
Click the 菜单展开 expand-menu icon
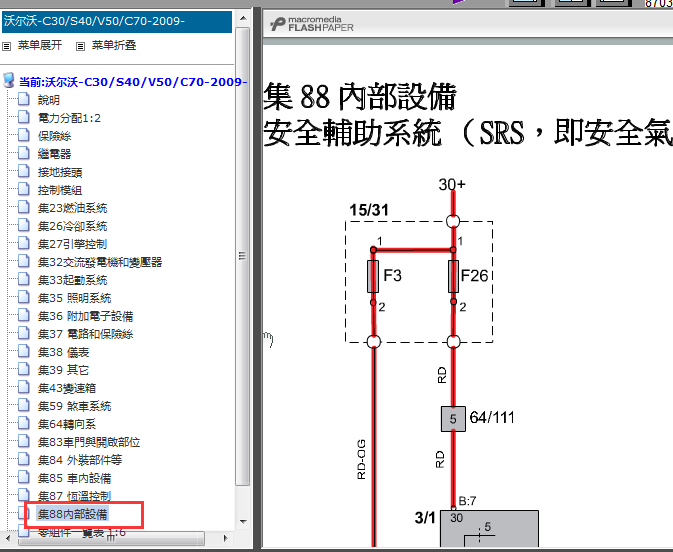click(6, 46)
